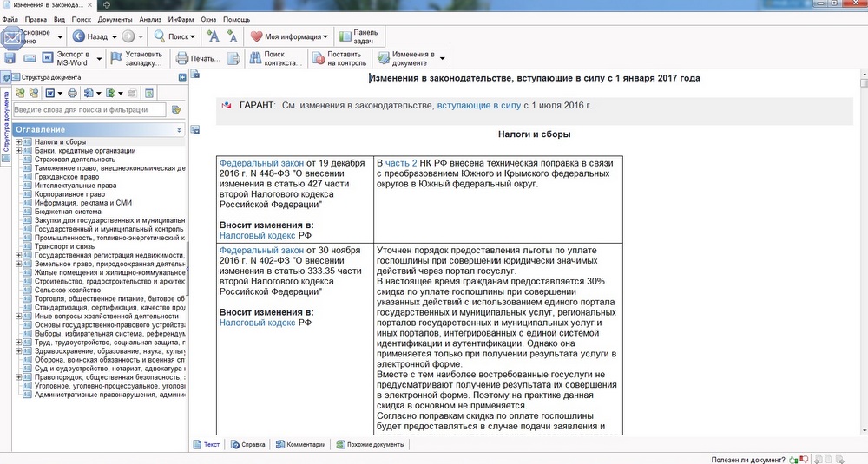Click vertical Структура документа side tab
This screenshot has height=464, width=868.
5,121
